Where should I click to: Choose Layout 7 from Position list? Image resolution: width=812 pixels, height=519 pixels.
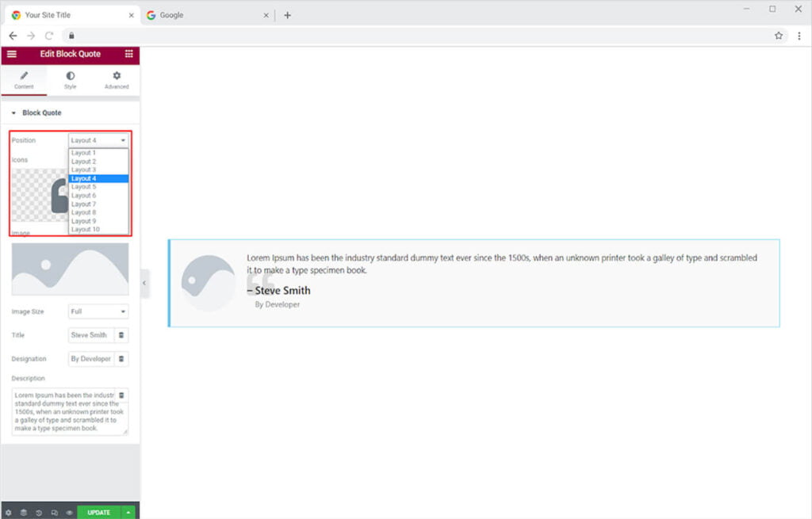(84, 204)
